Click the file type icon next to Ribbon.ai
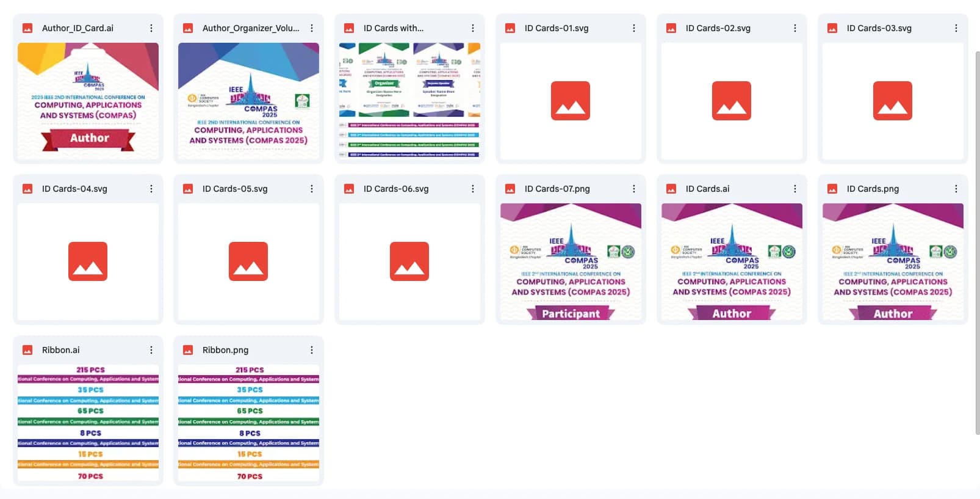 [x=27, y=350]
